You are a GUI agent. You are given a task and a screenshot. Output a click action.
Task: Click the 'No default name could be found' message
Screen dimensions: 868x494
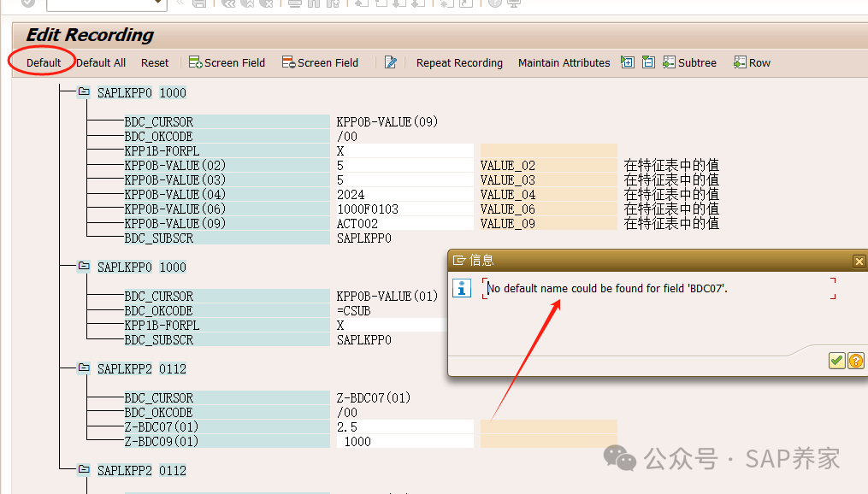[x=607, y=288]
